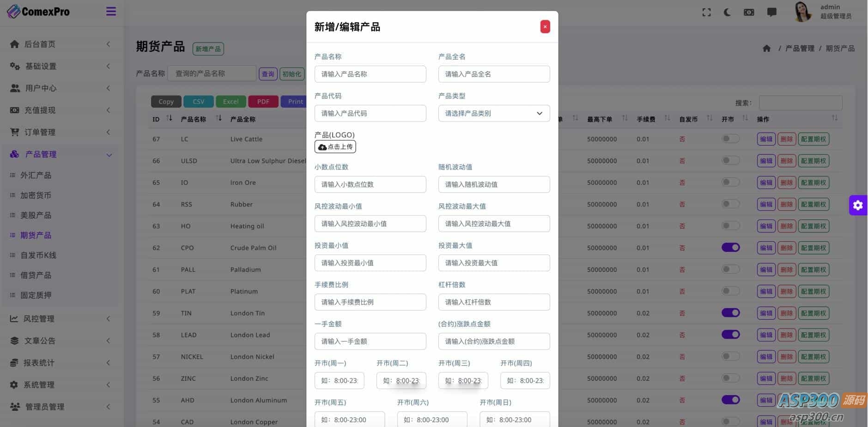The width and height of the screenshot is (868, 427).
Task: Toggle 开市 switch for PALL row
Action: (x=730, y=269)
